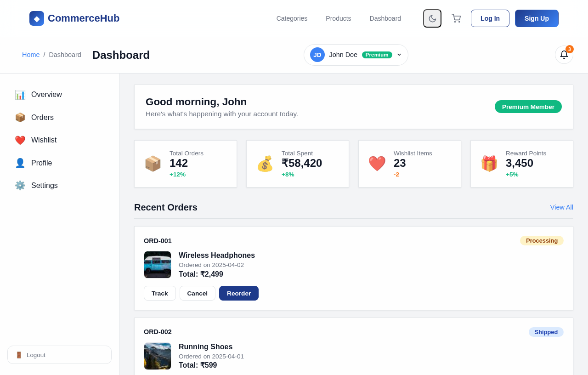Click the +12% orders change indicator
The width and height of the screenshot is (588, 375).
click(177, 175)
